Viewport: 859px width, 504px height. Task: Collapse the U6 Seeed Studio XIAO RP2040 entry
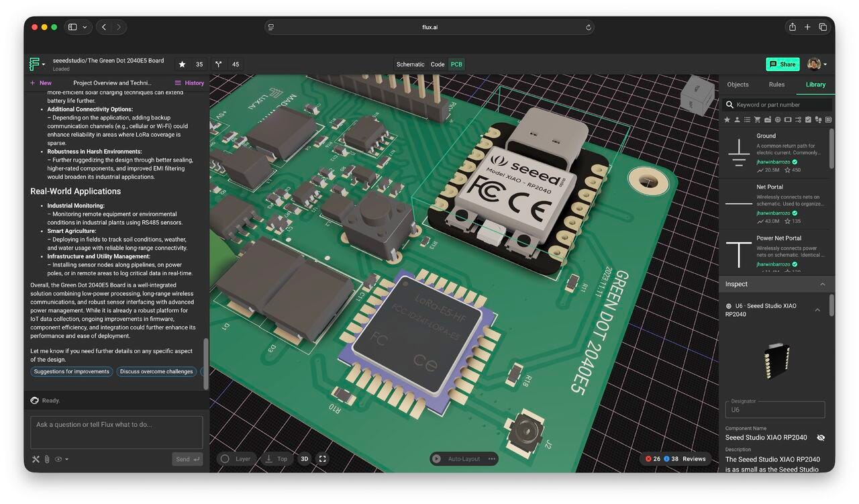[x=817, y=309]
